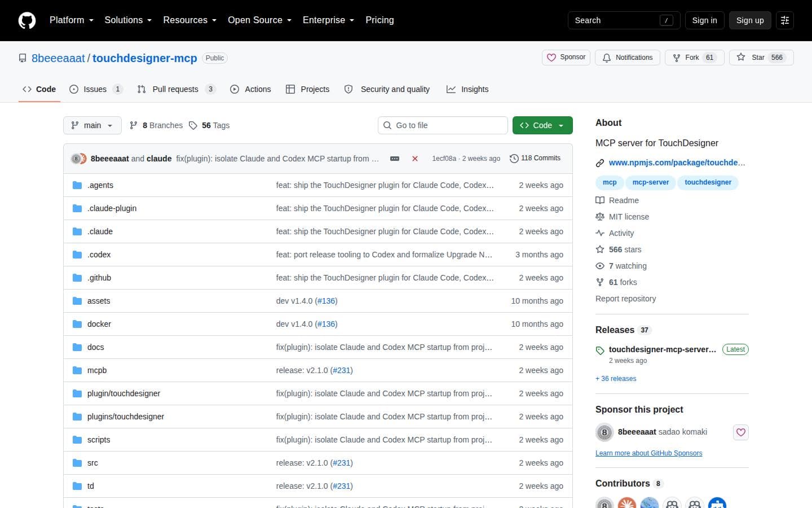Click the star icon beside 566 stars
The height and width of the screenshot is (508, 812).
600,249
